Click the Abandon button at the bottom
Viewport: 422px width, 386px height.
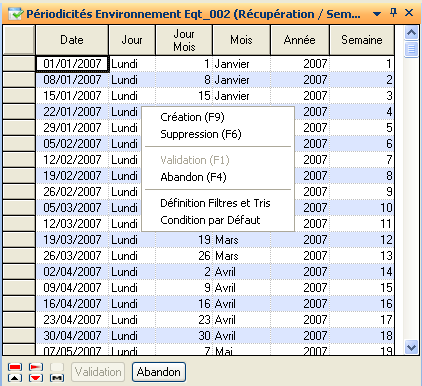point(159,372)
